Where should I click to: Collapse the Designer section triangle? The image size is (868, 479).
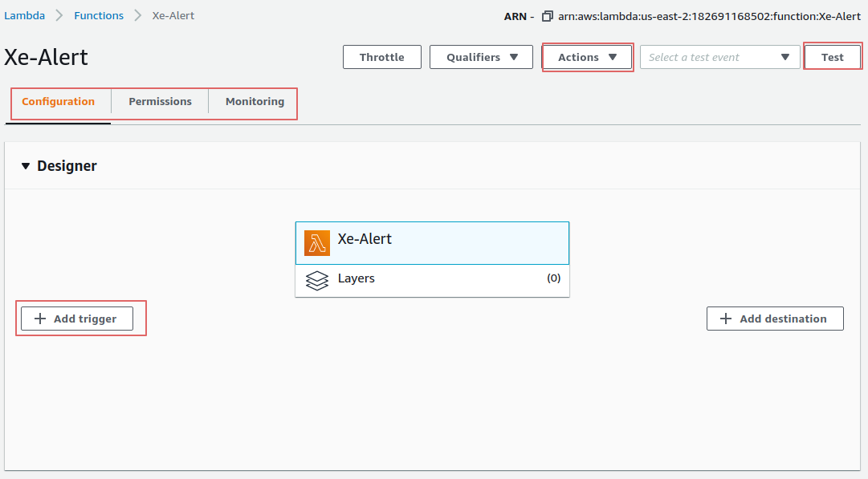click(26, 166)
